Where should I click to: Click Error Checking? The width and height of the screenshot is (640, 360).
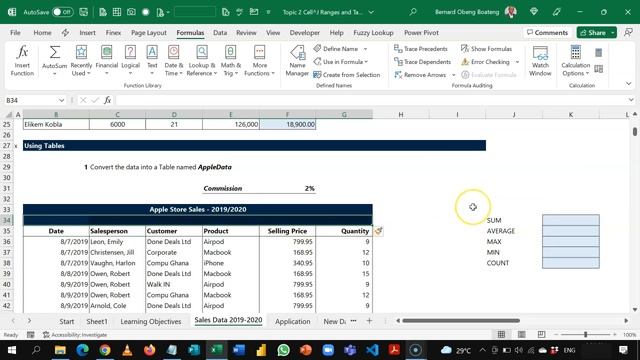coord(485,62)
